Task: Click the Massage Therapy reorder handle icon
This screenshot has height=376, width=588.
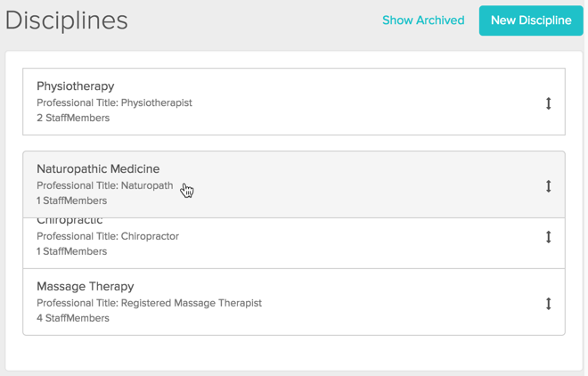Action: (x=548, y=304)
